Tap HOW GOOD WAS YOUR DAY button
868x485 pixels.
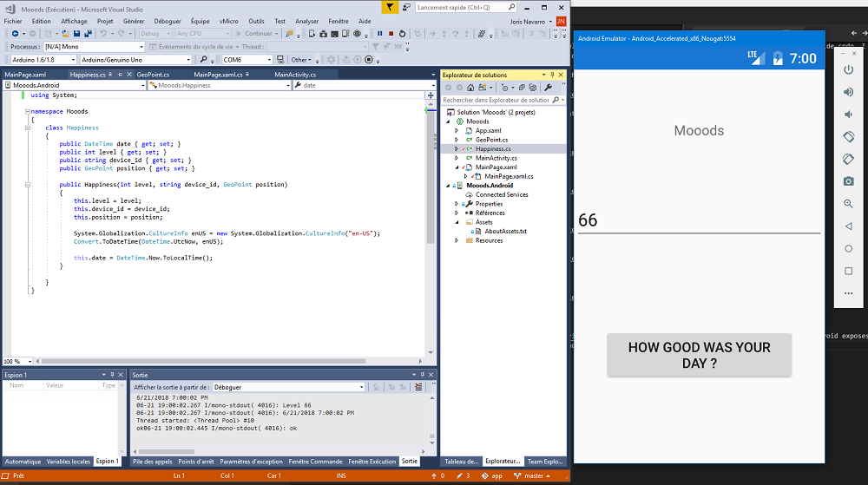click(699, 355)
